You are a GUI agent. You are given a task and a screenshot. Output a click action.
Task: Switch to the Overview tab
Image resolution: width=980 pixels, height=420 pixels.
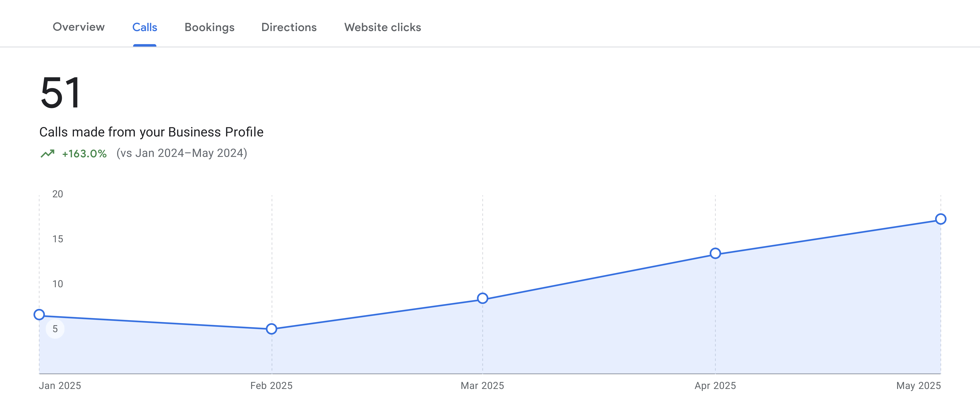tap(78, 27)
